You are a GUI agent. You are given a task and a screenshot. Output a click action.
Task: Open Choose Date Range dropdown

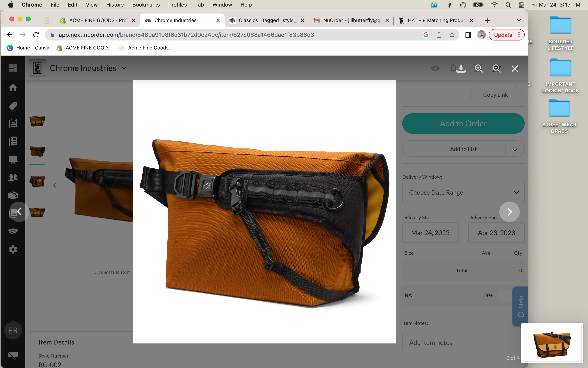pos(463,192)
